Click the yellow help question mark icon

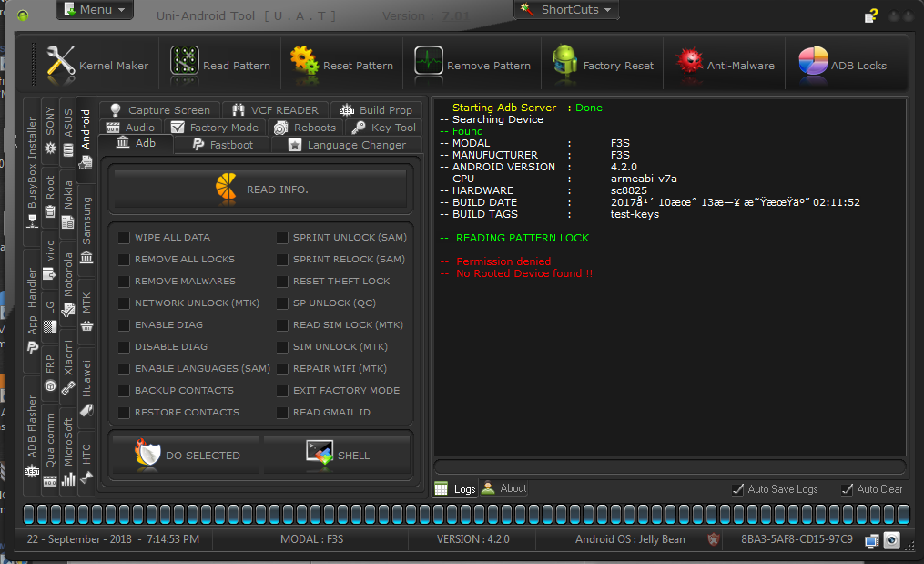click(x=871, y=15)
